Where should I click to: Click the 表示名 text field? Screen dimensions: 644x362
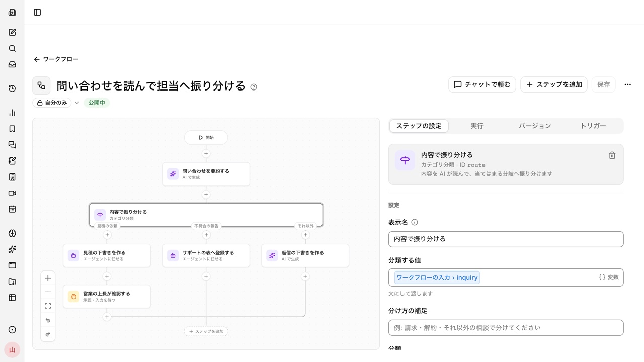click(x=506, y=239)
